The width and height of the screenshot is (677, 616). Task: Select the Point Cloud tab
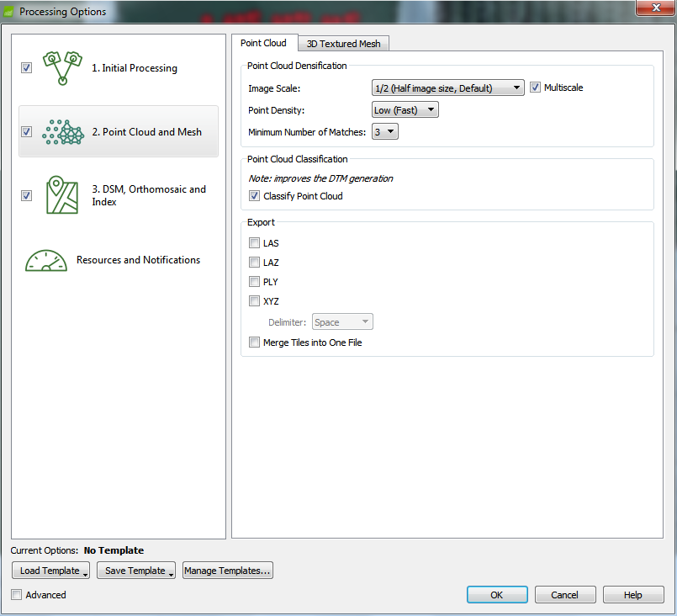264,43
